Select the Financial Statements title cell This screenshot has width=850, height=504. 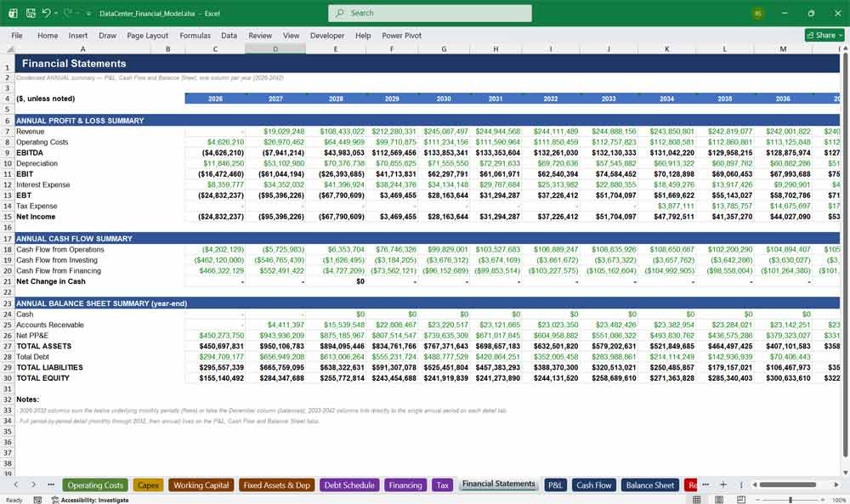pos(74,64)
